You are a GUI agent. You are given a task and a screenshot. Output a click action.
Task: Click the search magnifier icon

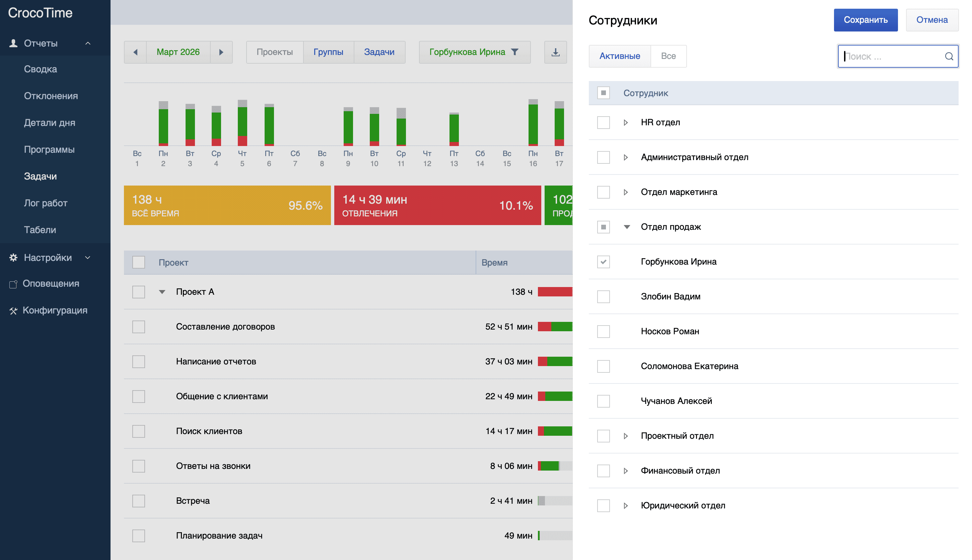pos(949,57)
